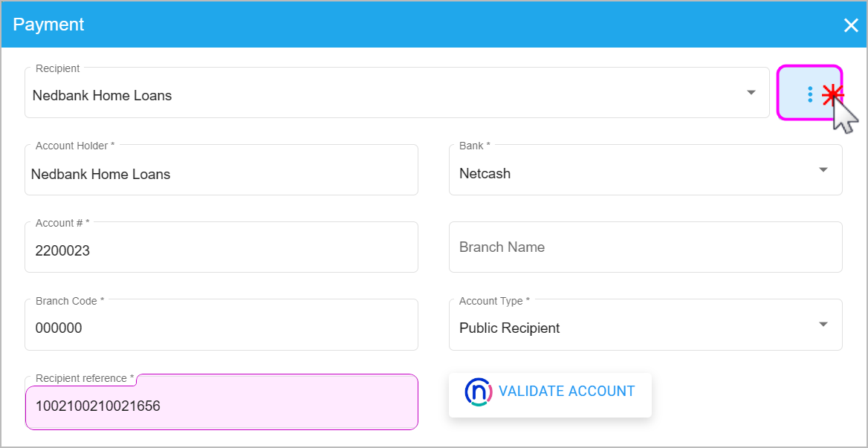Click the Validate Account button
The image size is (868, 448).
550,395
